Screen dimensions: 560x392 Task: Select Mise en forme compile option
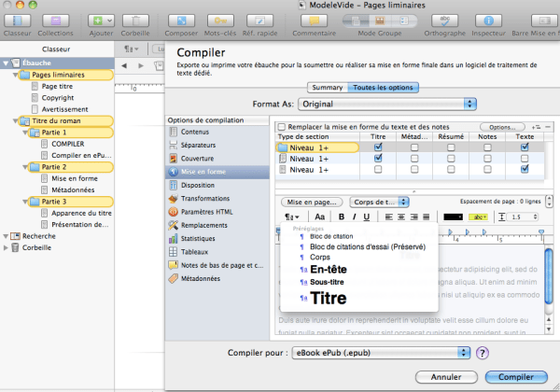pos(217,172)
